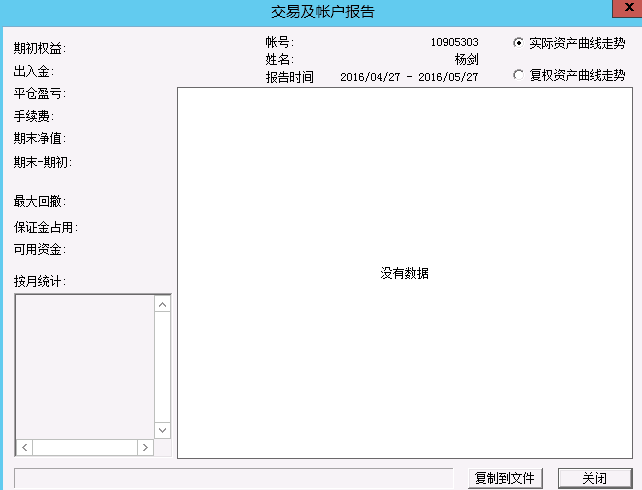Click the 可用资金 label
This screenshot has height=490, width=642.
(40, 250)
